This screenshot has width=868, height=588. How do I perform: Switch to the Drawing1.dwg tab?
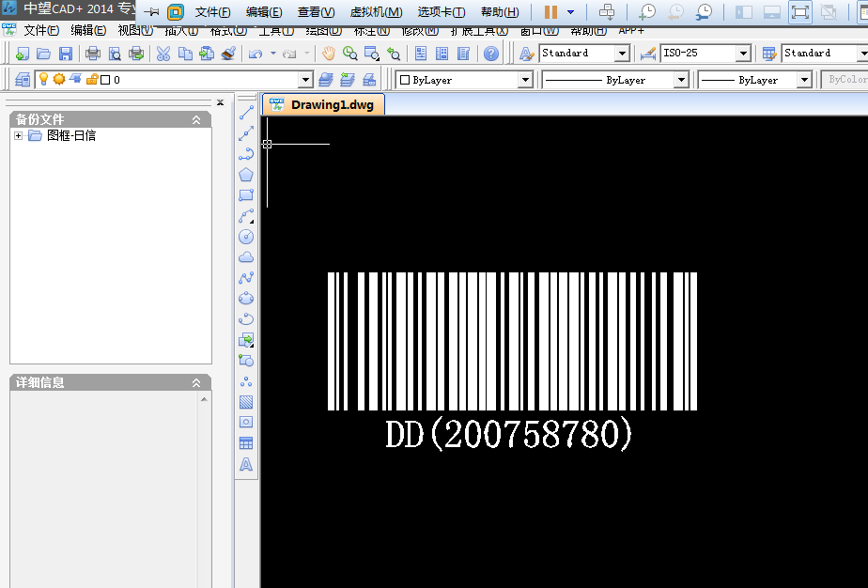pyautogui.click(x=323, y=104)
